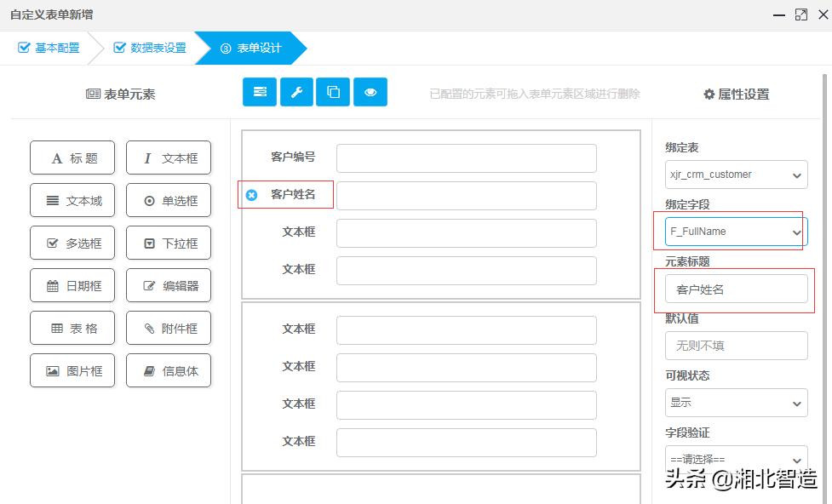The height and width of the screenshot is (504, 832).
Task: Click the eye preview toolbar icon
Action: (x=370, y=92)
